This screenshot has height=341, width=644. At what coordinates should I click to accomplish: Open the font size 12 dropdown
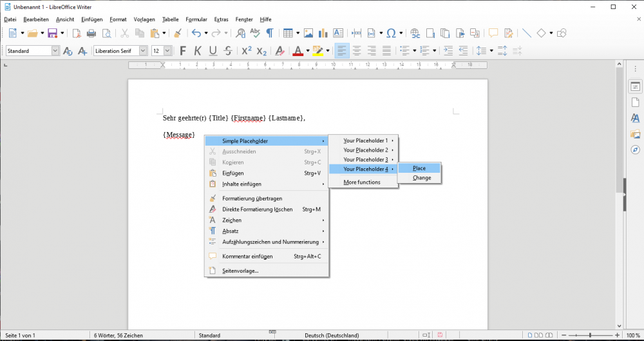[167, 51]
